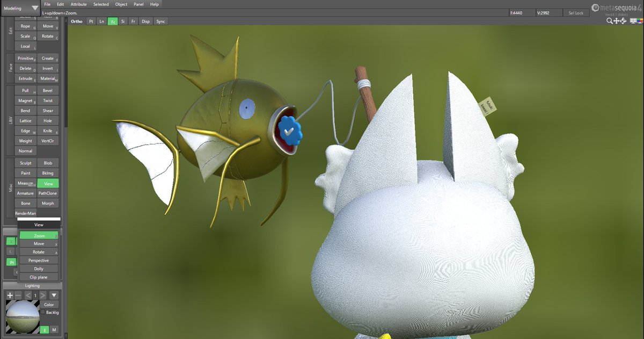The width and height of the screenshot is (644, 339).
Task: Choose Dolly in the View popup
Action: pyautogui.click(x=39, y=269)
